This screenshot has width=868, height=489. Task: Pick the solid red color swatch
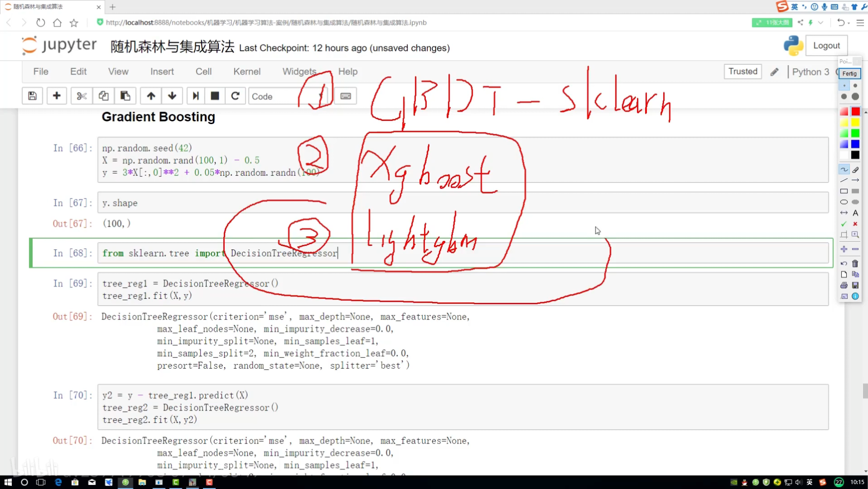[855, 111]
